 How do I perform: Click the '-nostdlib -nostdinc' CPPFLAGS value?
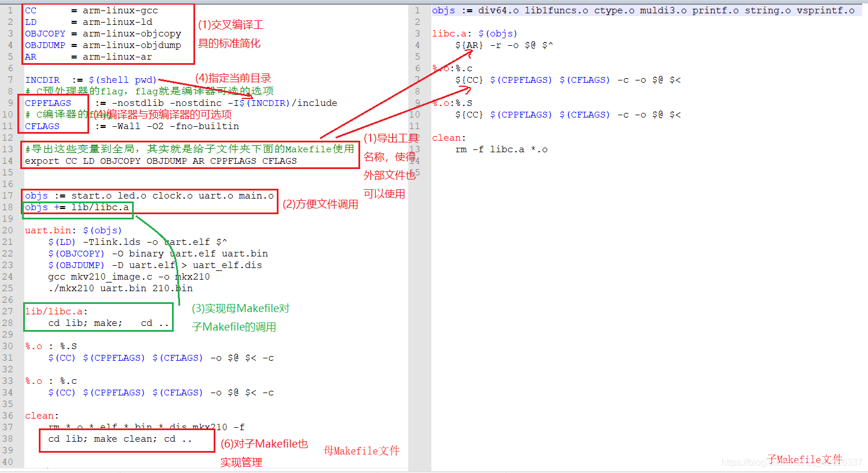167,103
